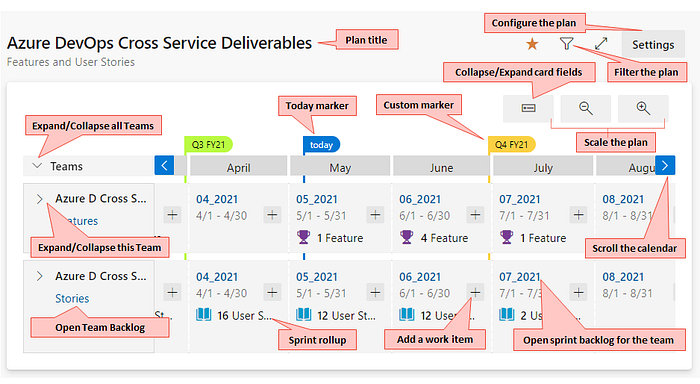Add work item to Features 05_2021 sprint

click(x=375, y=215)
